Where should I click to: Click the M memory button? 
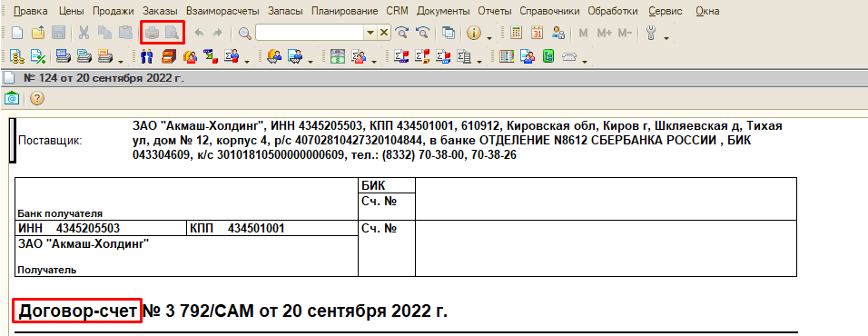click(x=583, y=34)
